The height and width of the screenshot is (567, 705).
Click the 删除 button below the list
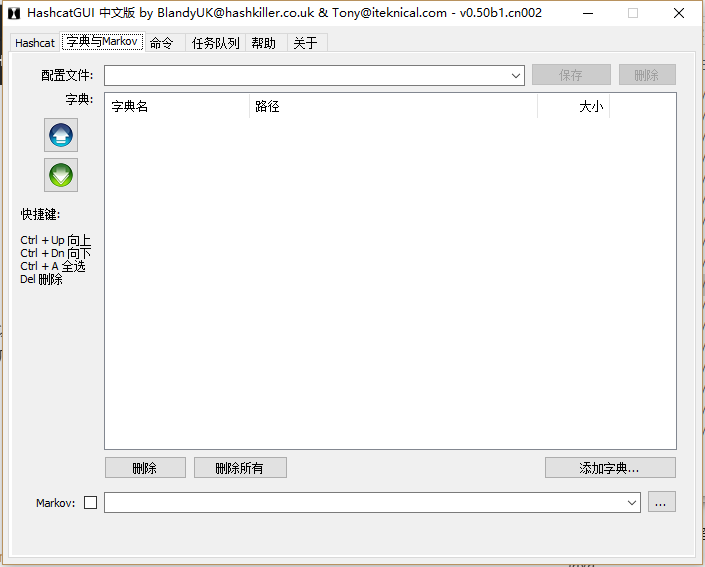pos(145,468)
